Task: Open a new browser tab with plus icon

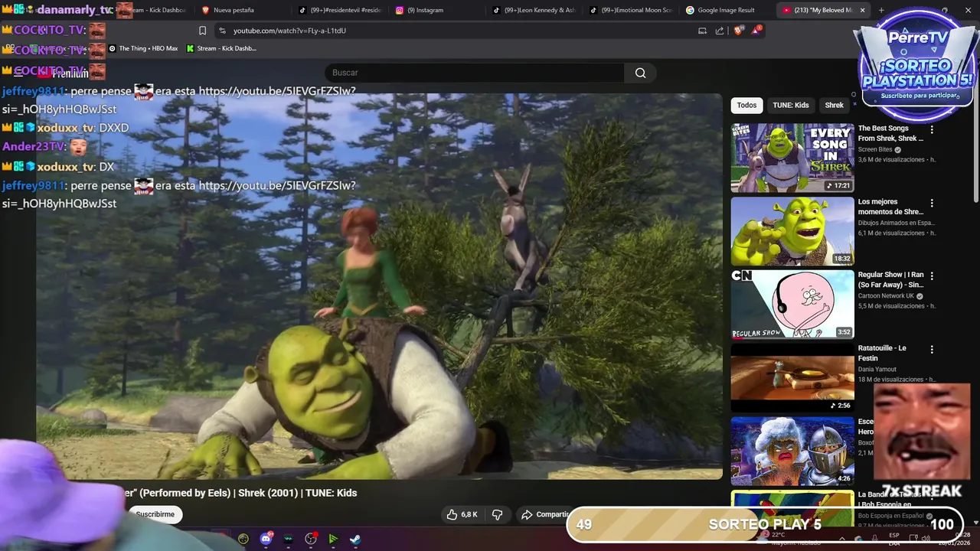Action: [881, 10]
